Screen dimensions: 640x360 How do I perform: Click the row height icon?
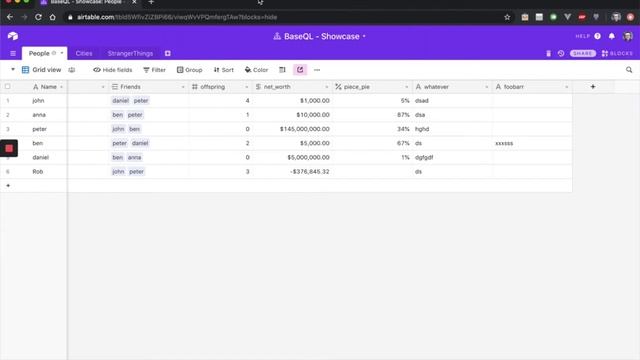(282, 70)
